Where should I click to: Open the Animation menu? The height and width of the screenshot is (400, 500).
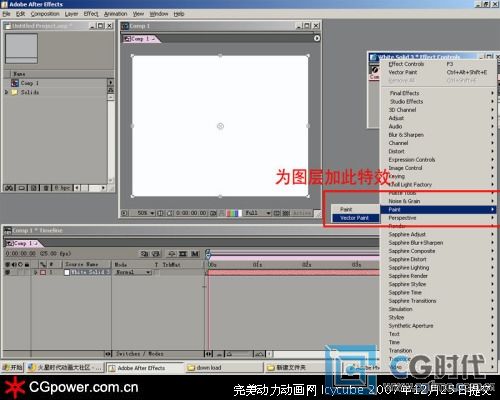tap(115, 14)
